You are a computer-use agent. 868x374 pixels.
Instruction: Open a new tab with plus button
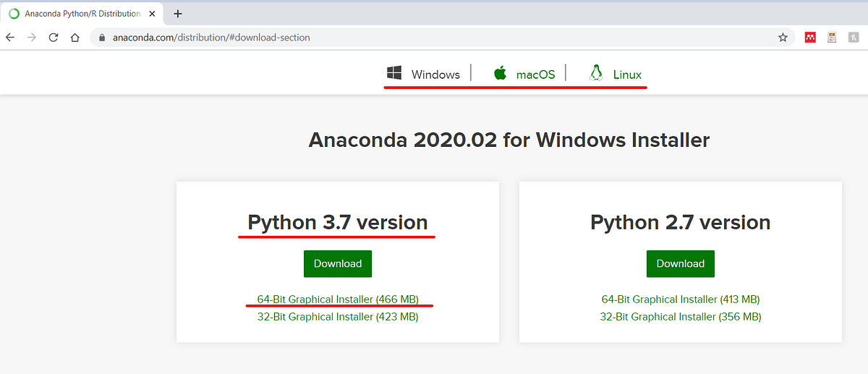coord(178,14)
